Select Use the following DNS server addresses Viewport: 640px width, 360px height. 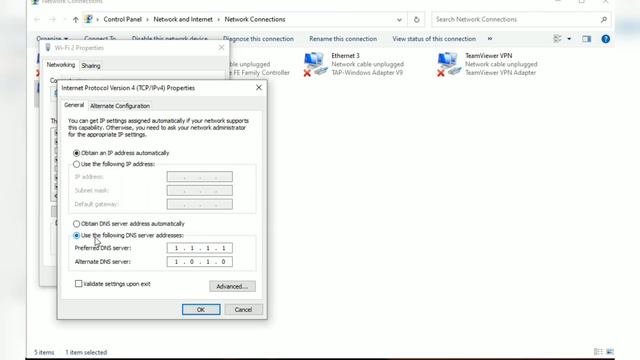pos(76,236)
